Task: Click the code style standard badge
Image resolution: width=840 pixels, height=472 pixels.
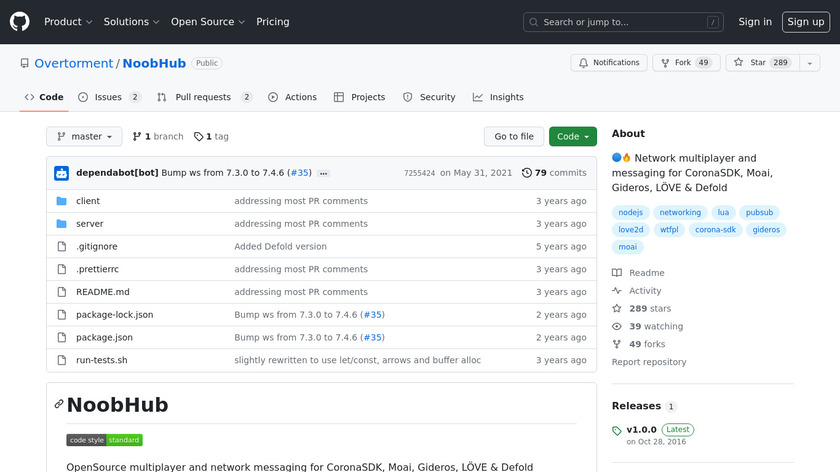Action: point(104,440)
